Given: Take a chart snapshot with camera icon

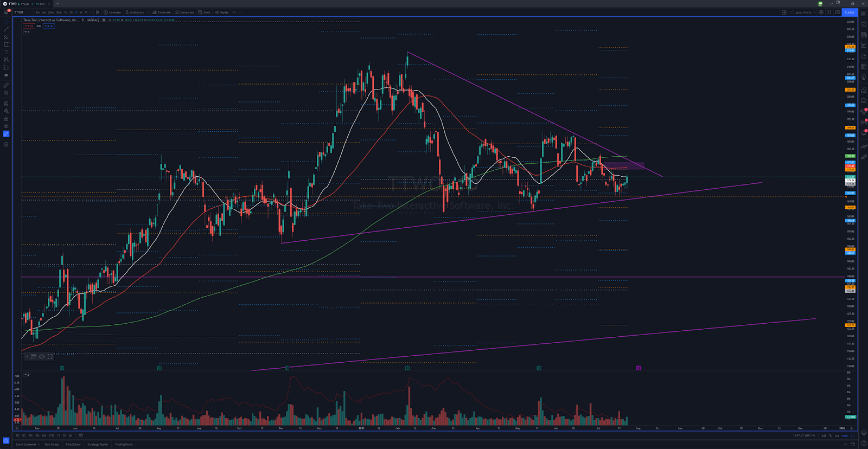Looking at the screenshot, I should tap(838, 12).
